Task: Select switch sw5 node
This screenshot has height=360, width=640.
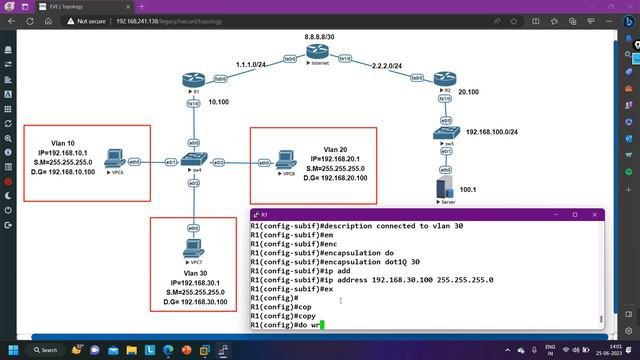Action: coord(446,133)
